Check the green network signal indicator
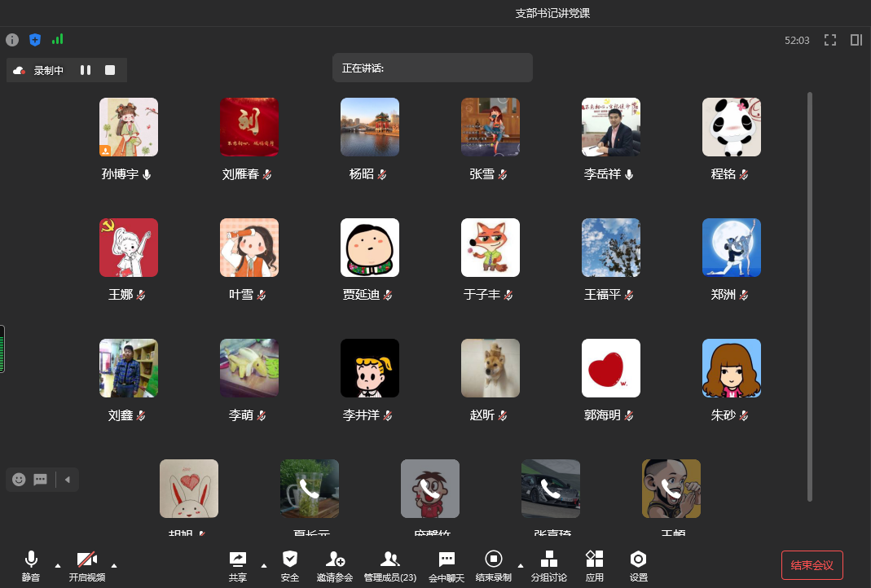Image resolution: width=871 pixels, height=588 pixels. point(57,39)
